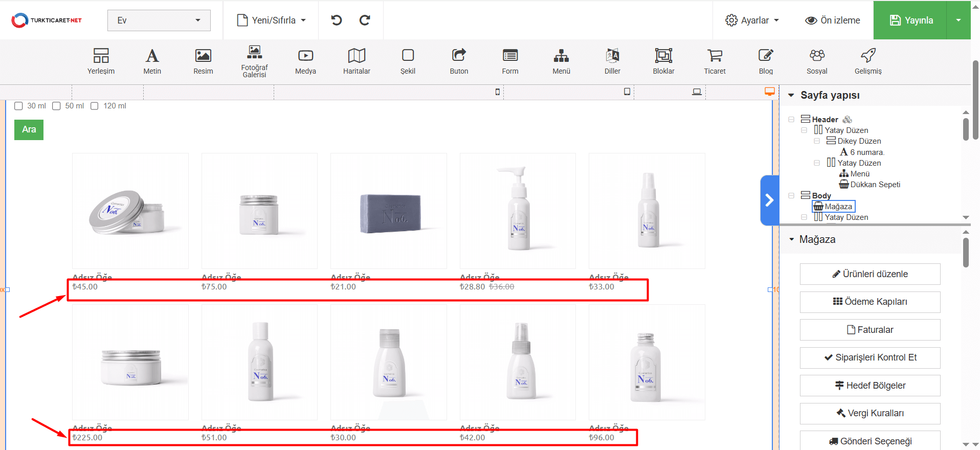The width and height of the screenshot is (980, 450).
Task: Open the Ticaret commerce tool
Action: point(715,61)
